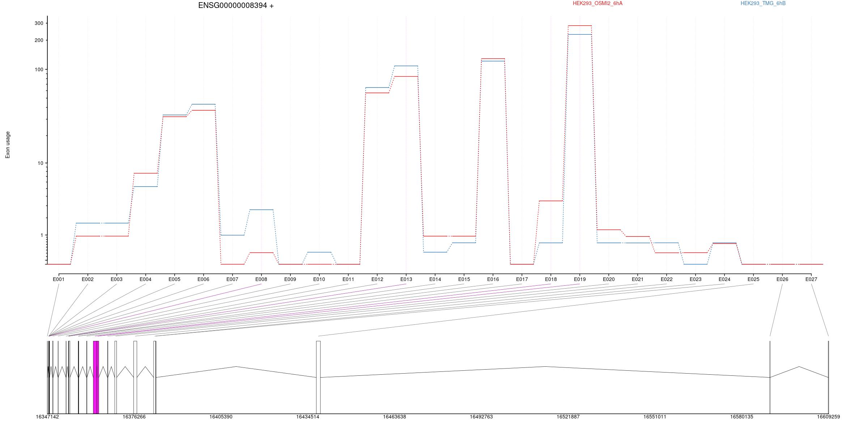868x434 pixels.
Task: Click exon label E006
Action: point(203,279)
